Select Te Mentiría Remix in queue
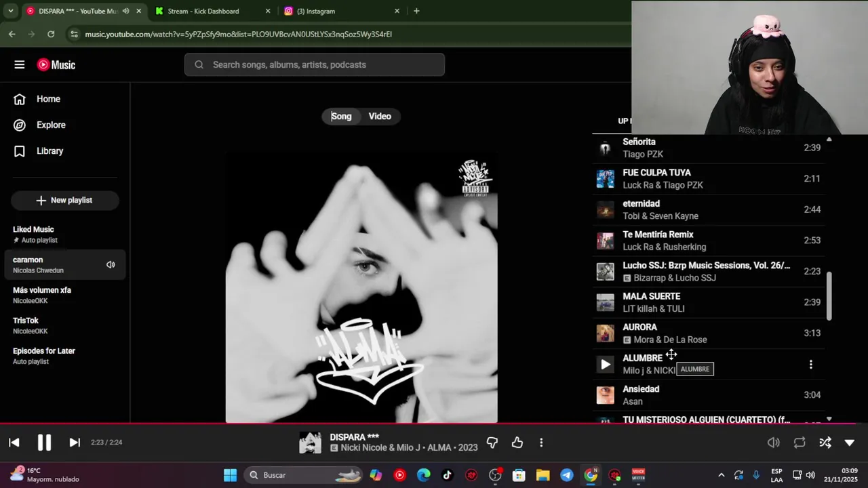The height and width of the screenshot is (488, 868). click(x=709, y=241)
